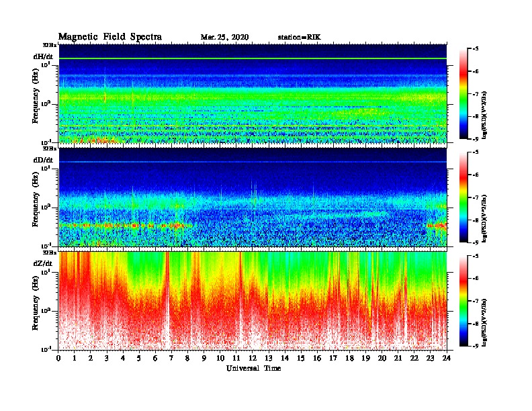Click the thin blue horizontal line in dD/dt plot

(253, 162)
